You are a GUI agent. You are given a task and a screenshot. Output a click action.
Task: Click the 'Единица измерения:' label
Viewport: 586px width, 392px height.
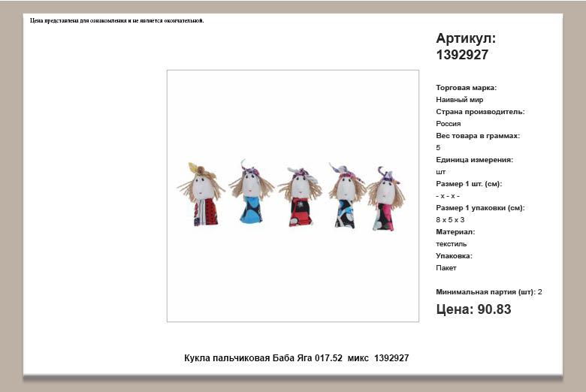(474, 160)
